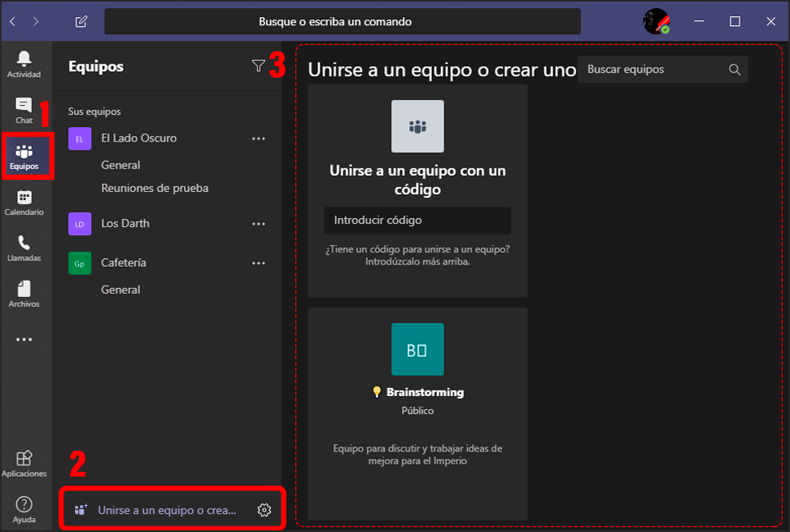Screen dimensions: 790x532
Task: Open the Actividad panel
Action: click(25, 63)
